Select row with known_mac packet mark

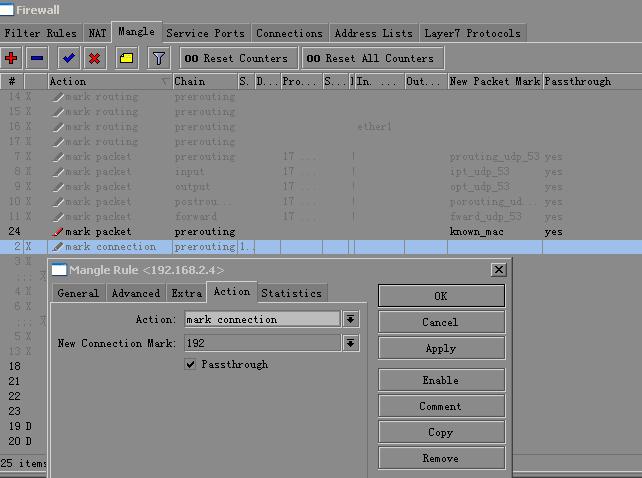[x=321, y=232]
